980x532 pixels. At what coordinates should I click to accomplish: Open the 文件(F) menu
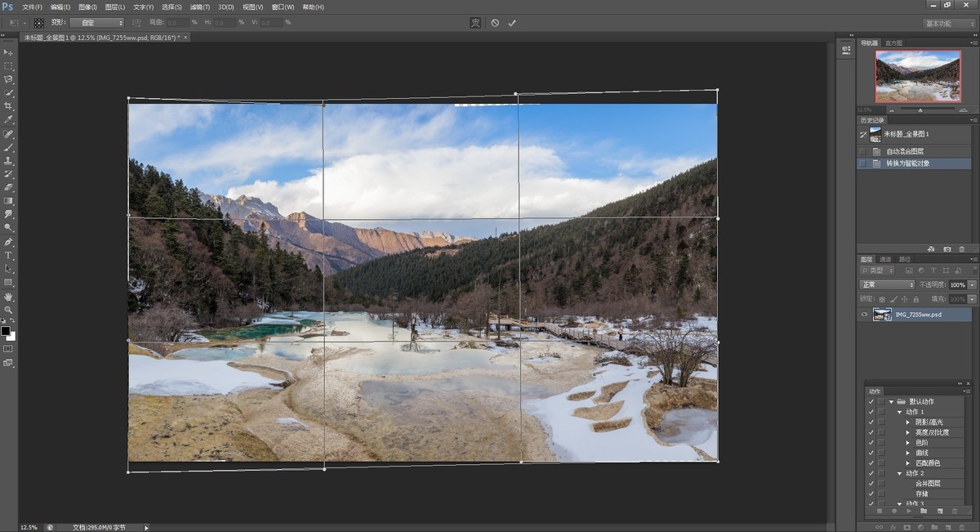coord(33,7)
